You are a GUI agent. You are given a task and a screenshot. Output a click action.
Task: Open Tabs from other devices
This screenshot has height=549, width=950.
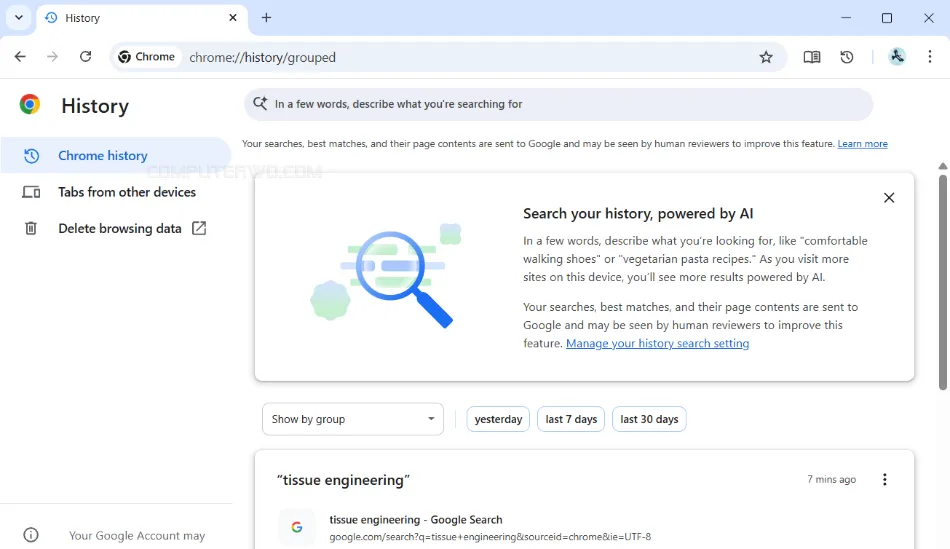(x=115, y=192)
